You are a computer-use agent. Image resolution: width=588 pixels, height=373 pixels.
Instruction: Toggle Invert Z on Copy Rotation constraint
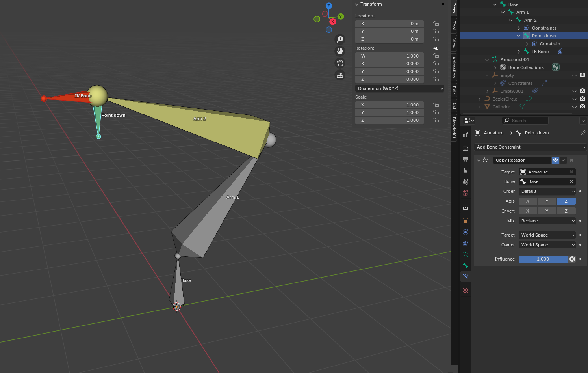coord(566,211)
